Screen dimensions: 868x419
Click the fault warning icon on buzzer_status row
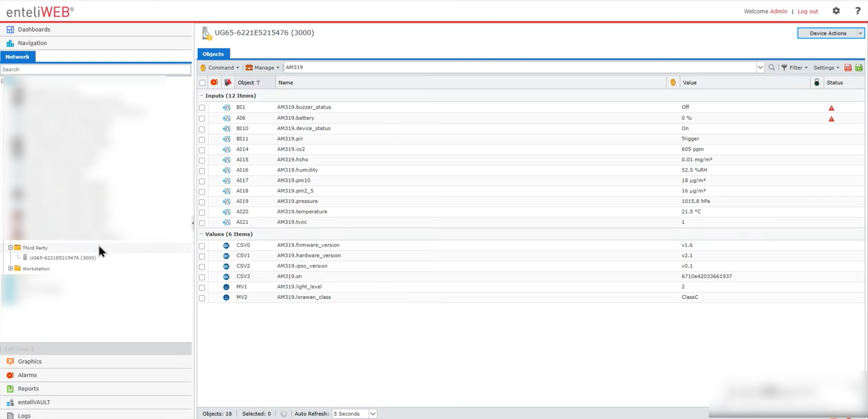831,108
